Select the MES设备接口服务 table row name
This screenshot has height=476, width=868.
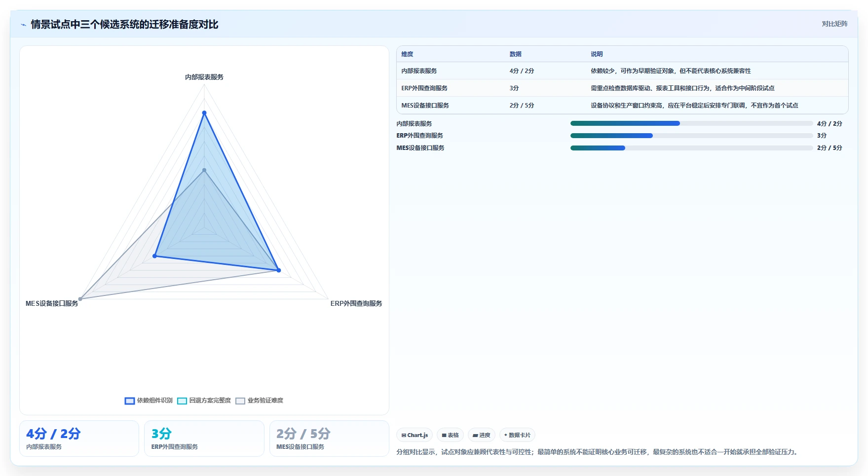425,106
